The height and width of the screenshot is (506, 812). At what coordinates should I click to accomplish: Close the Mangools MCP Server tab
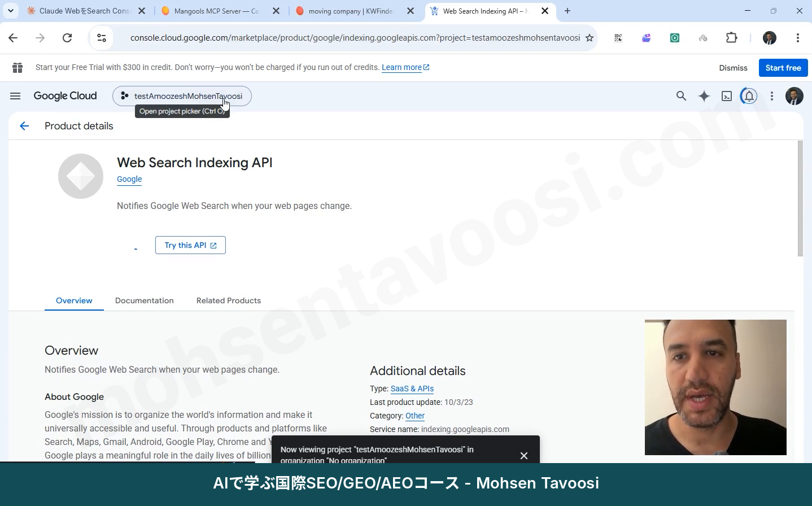click(x=276, y=11)
